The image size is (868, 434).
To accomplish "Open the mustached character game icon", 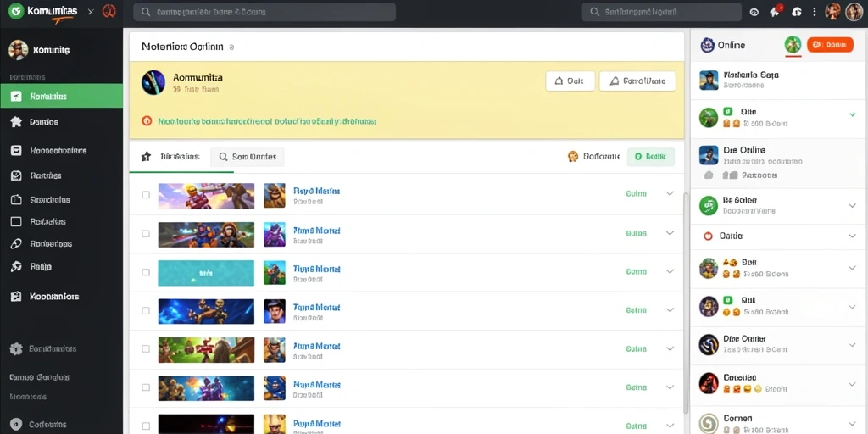I will coord(275,311).
